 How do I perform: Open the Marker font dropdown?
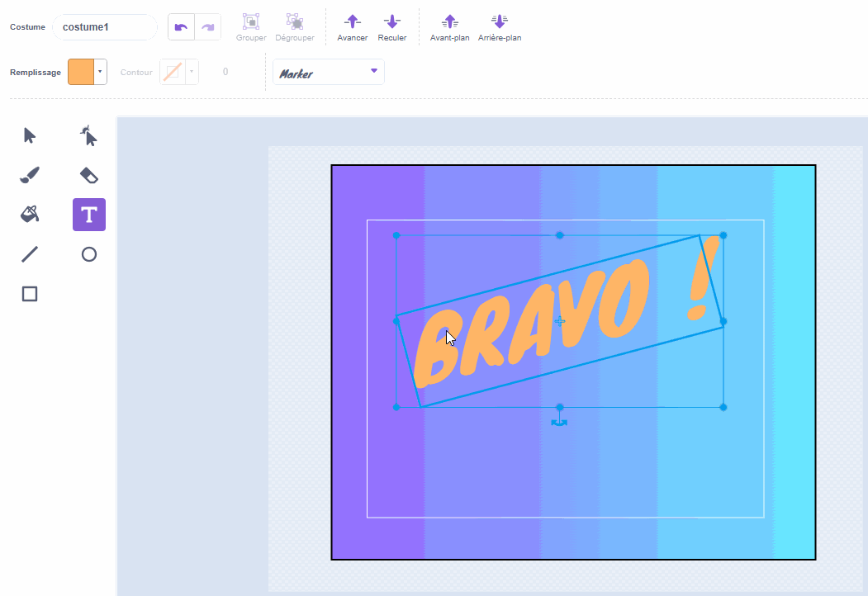(x=328, y=72)
